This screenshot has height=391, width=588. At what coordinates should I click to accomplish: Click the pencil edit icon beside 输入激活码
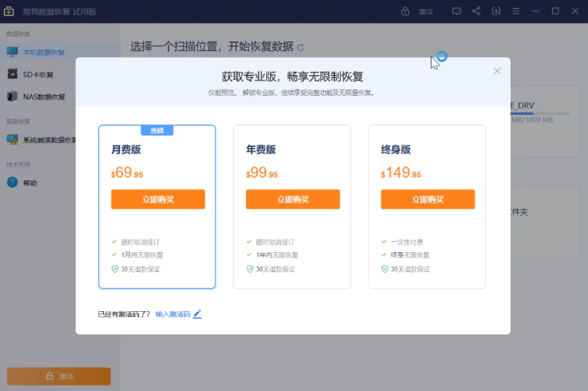pyautogui.click(x=197, y=314)
